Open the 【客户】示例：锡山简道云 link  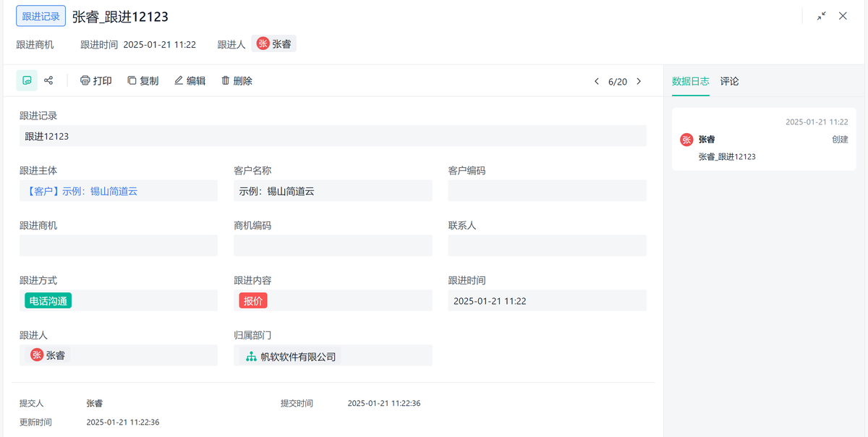81,191
